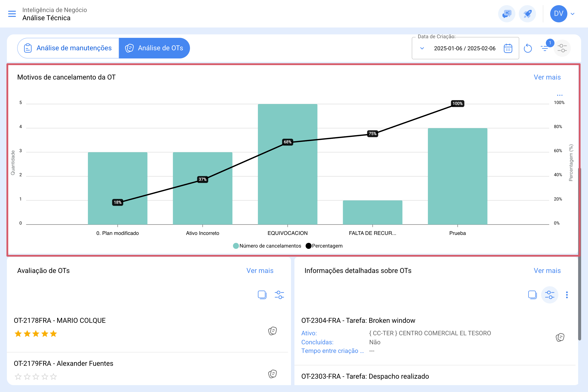The height and width of the screenshot is (392, 588).
Task: Click the 18% data point label
Action: point(118,202)
